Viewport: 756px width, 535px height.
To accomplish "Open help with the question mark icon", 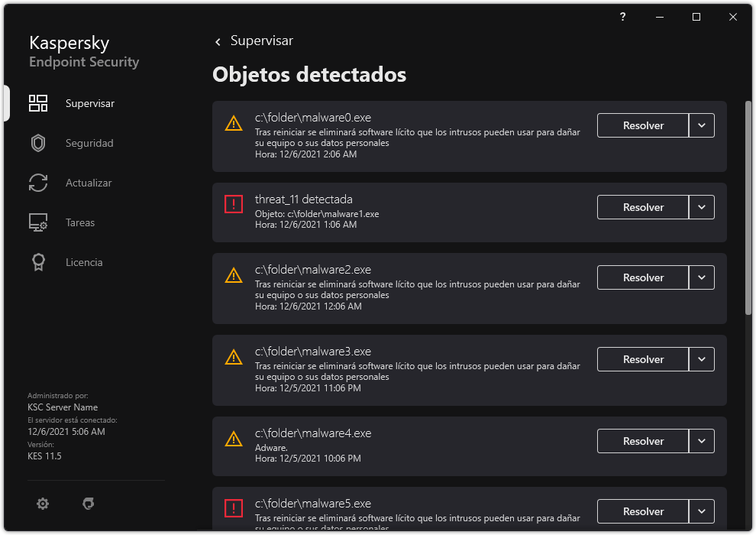I will 622,16.
